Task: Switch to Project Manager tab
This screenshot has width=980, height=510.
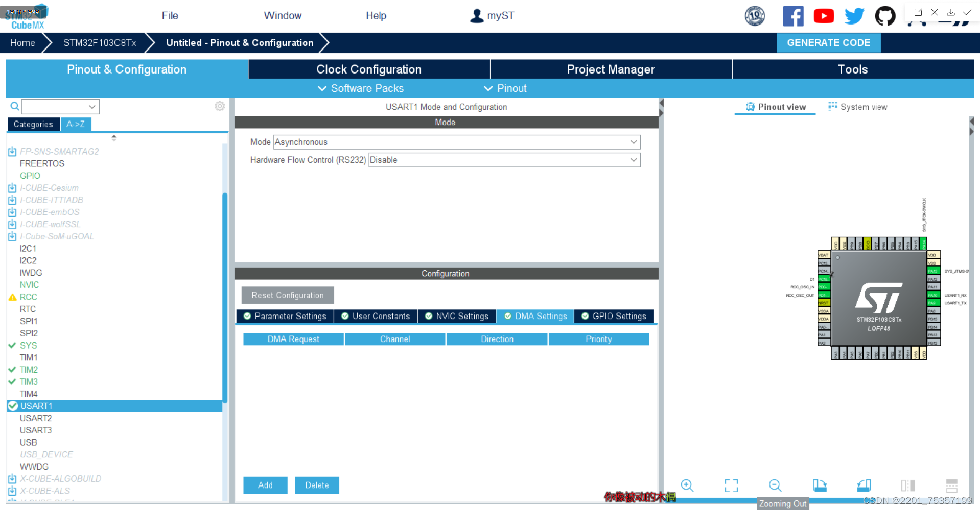Action: [x=611, y=69]
